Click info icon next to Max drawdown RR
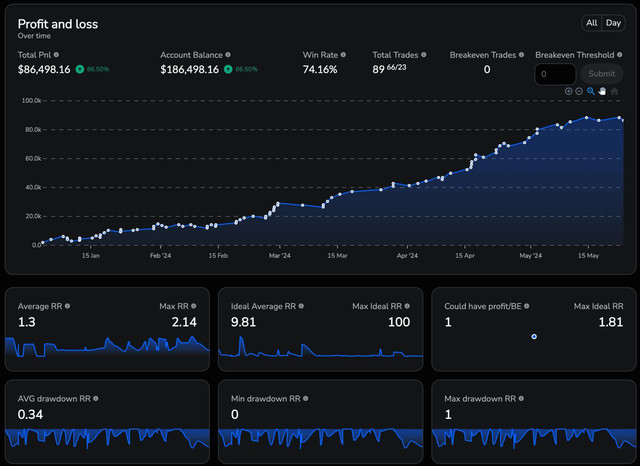 pyautogui.click(x=523, y=398)
